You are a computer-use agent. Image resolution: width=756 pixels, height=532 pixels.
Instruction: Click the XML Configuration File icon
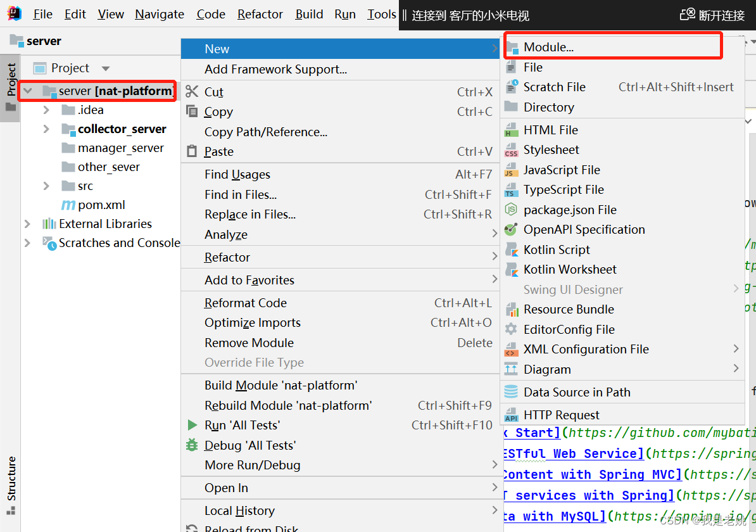511,349
